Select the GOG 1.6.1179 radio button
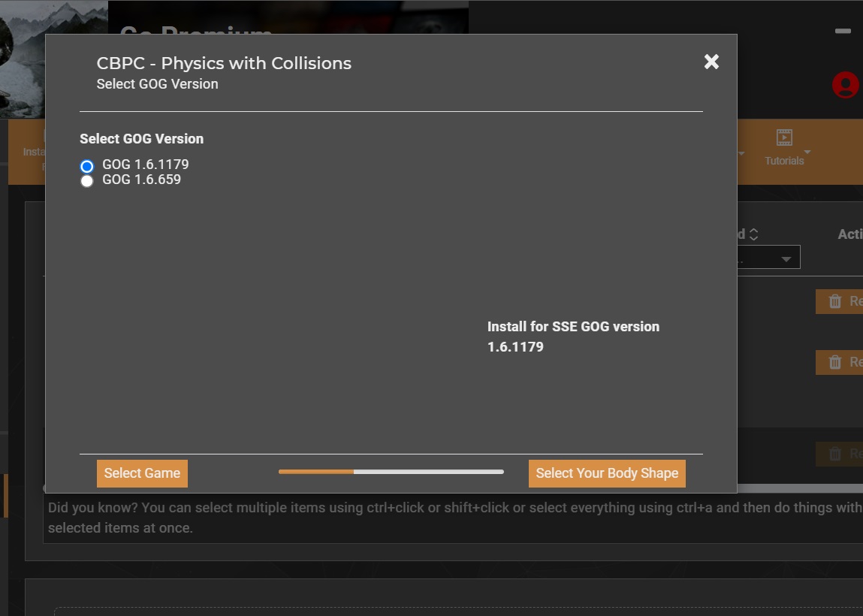Viewport: 863px width, 616px height. 87,166
